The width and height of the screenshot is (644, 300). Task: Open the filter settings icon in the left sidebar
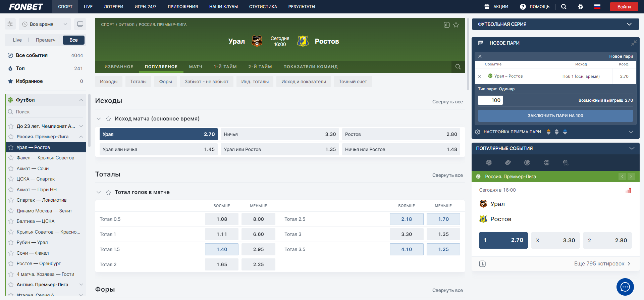coord(10,24)
